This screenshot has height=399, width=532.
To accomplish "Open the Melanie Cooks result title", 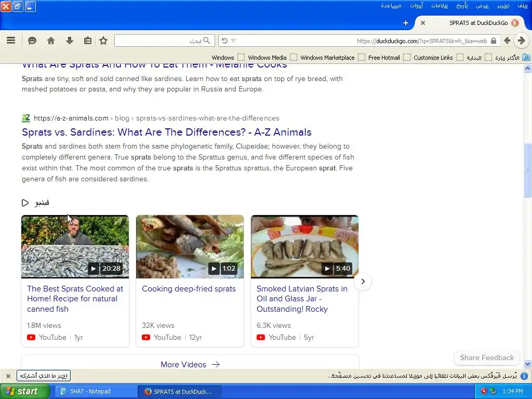I will point(154,65).
